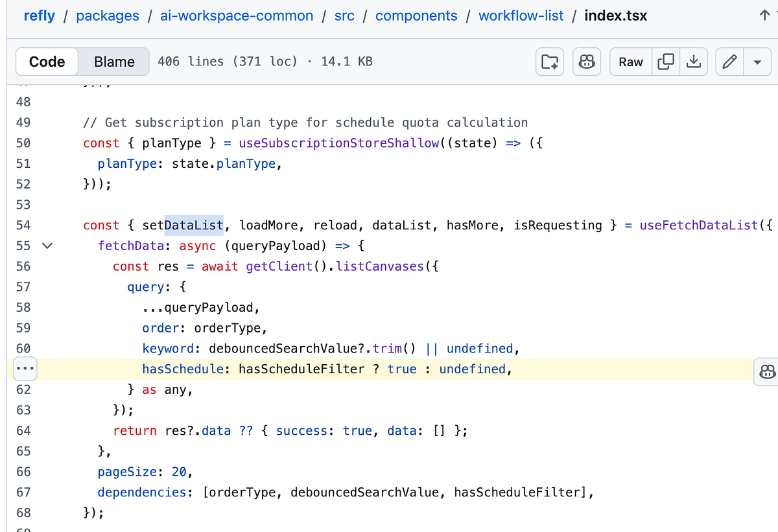Switch to the Blame view tab
The width and height of the screenshot is (778, 532).
(x=114, y=62)
